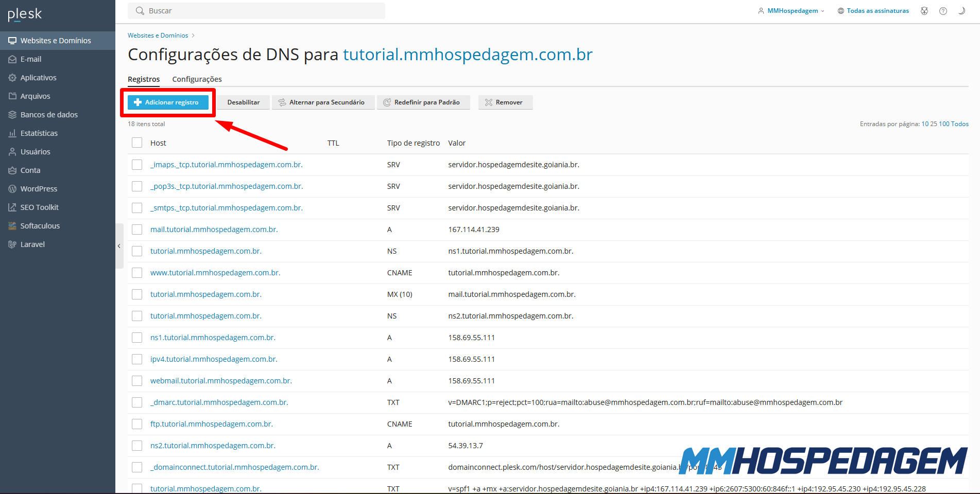Viewport: 980px width, 494px height.
Task: Collapse the sidebar with arrow handle
Action: click(119, 246)
